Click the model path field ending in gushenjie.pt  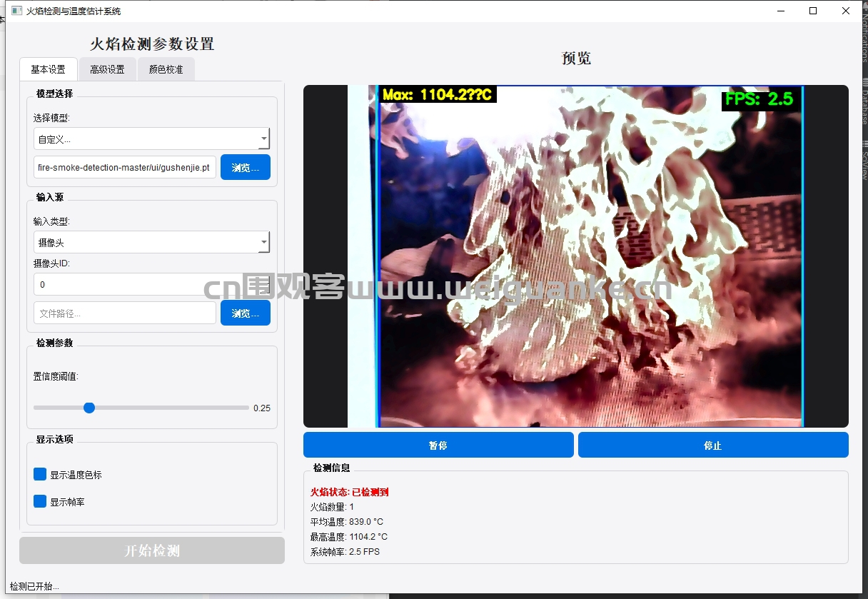tap(125, 167)
